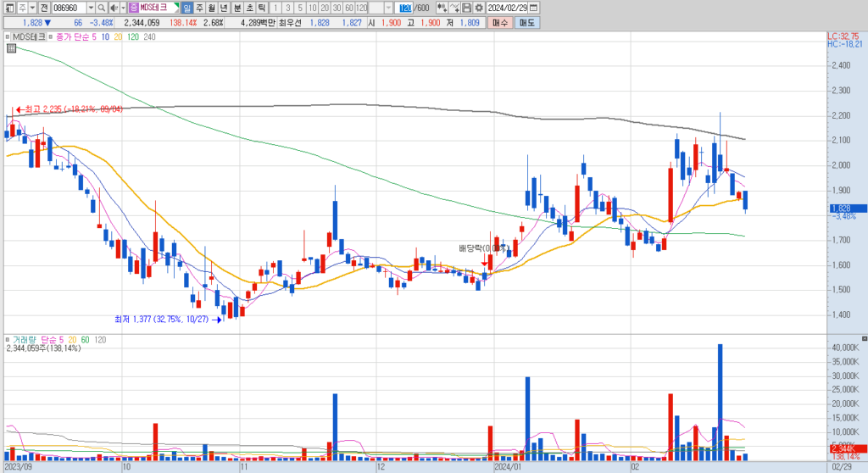Screen dimensions: 868x473
Task: Choose the 30 interval preset
Action: 337,8
